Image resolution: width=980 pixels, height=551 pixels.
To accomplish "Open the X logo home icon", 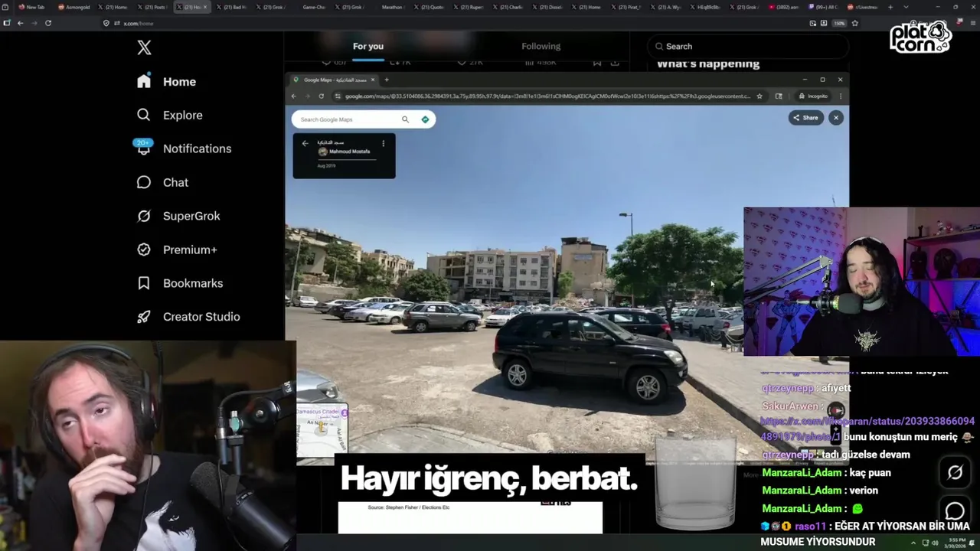I will 144,47.
